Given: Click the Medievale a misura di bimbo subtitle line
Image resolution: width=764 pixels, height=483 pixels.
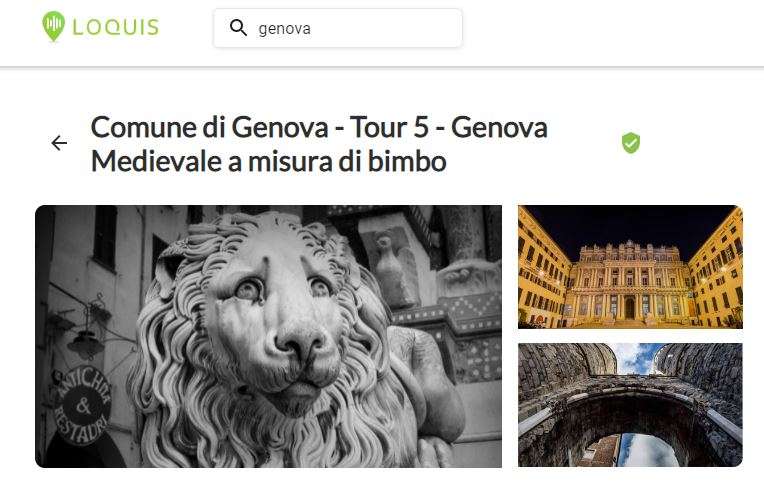Looking at the screenshot, I should click(268, 161).
